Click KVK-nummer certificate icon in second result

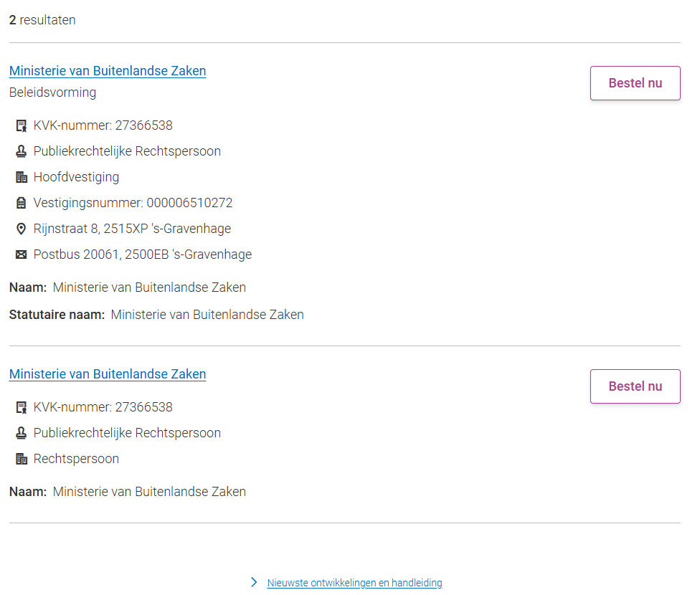coord(22,408)
